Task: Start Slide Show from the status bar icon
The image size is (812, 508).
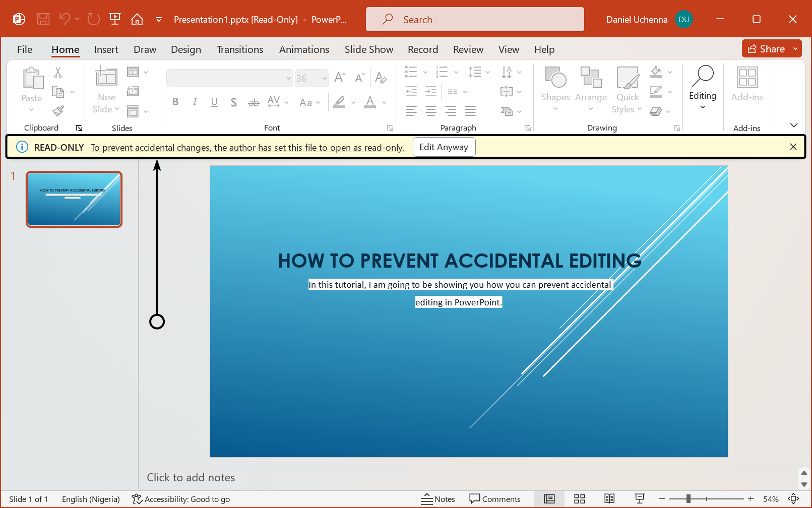Action: [x=640, y=498]
